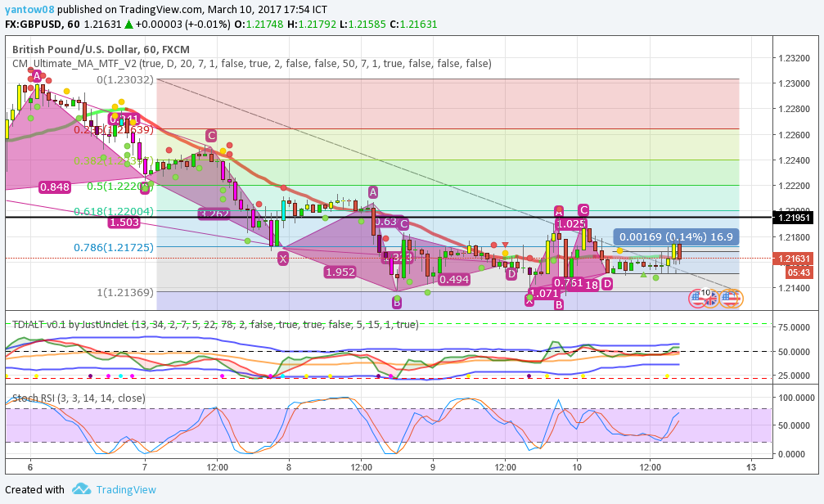
Task: Click date 6 on the time axis
Action: [30, 467]
